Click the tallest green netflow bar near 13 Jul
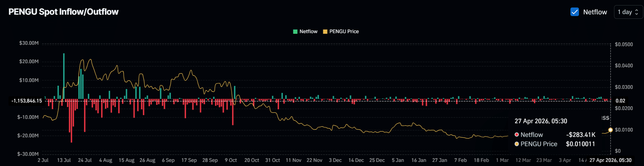 click(64, 76)
